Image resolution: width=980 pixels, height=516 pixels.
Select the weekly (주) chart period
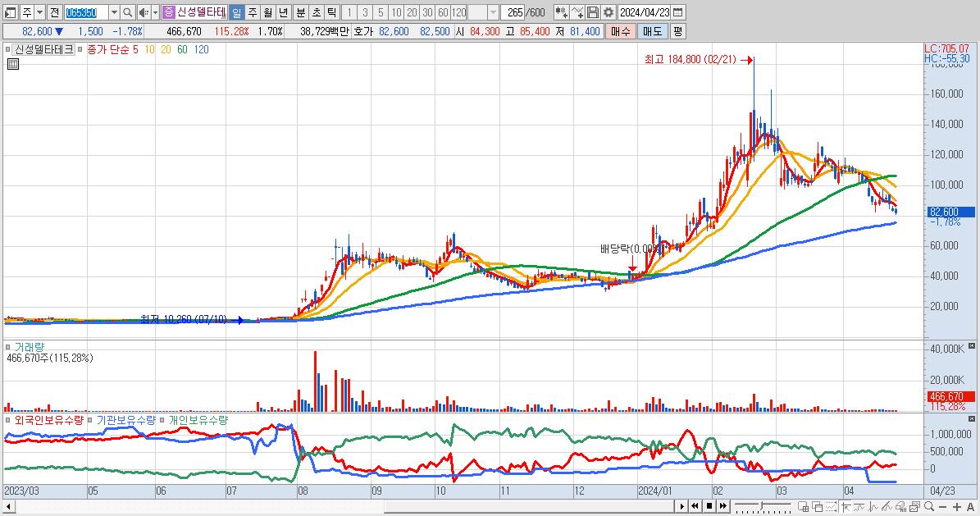tap(252, 12)
